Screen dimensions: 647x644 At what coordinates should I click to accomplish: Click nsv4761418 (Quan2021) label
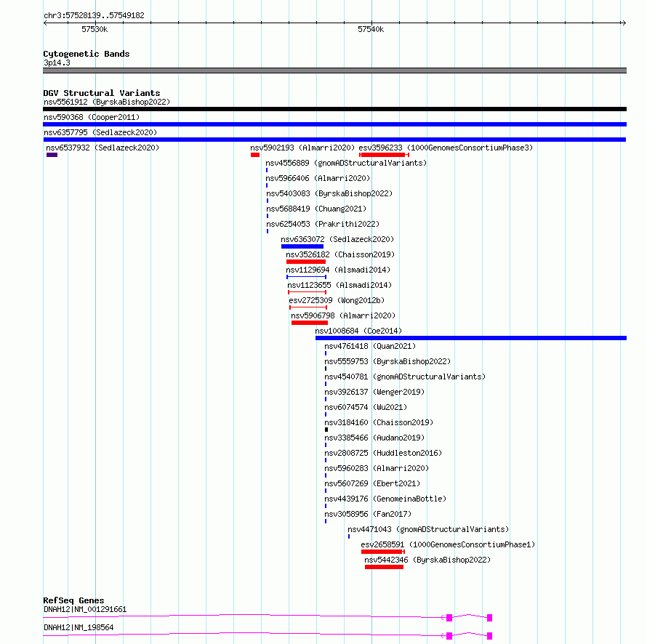point(370,346)
